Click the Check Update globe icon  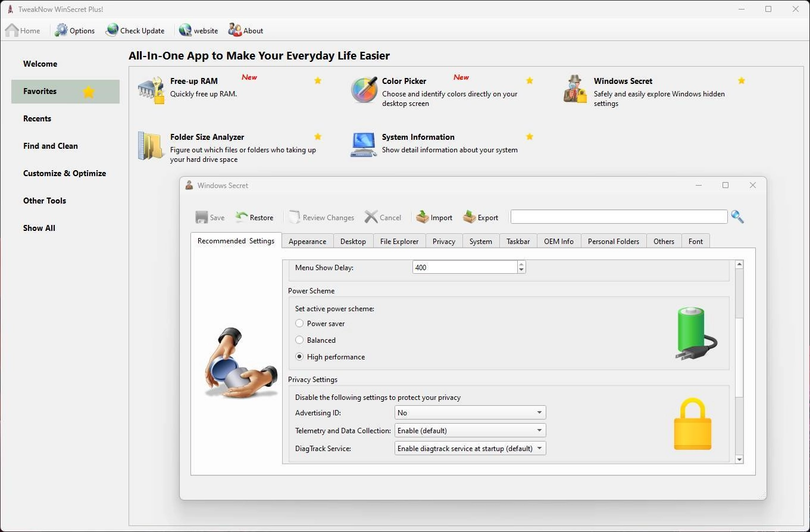[112, 30]
